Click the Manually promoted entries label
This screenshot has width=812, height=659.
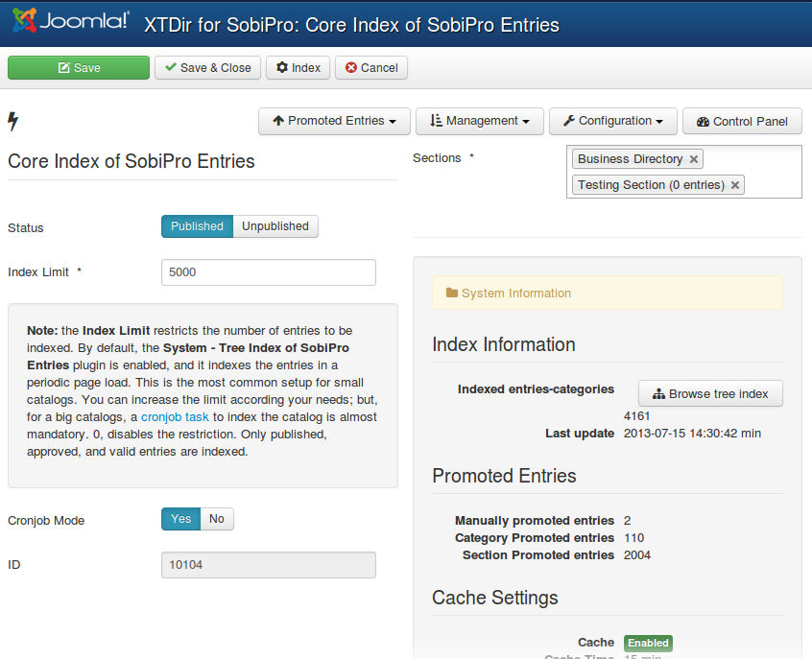(535, 521)
